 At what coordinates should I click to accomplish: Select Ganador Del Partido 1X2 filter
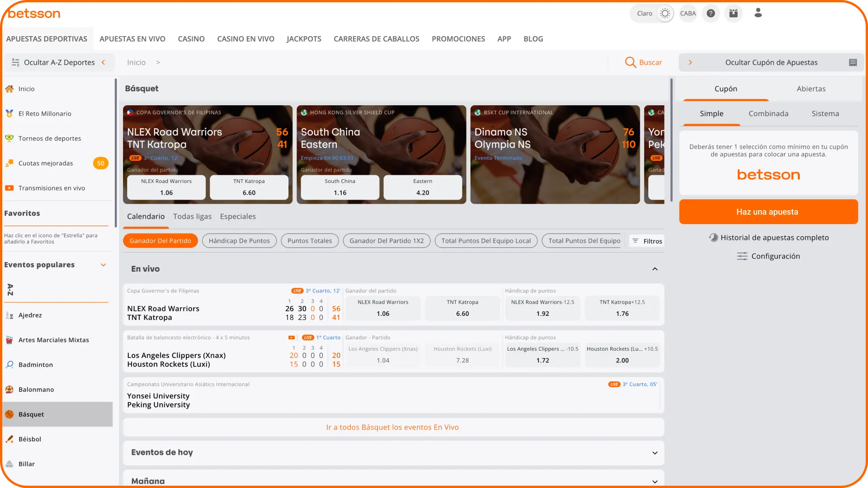point(387,241)
